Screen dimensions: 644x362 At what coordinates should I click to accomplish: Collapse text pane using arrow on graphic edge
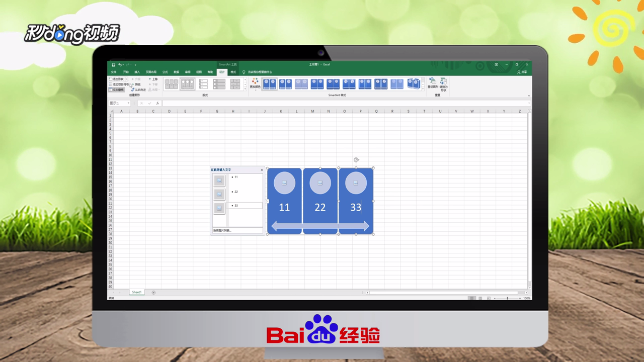click(268, 201)
